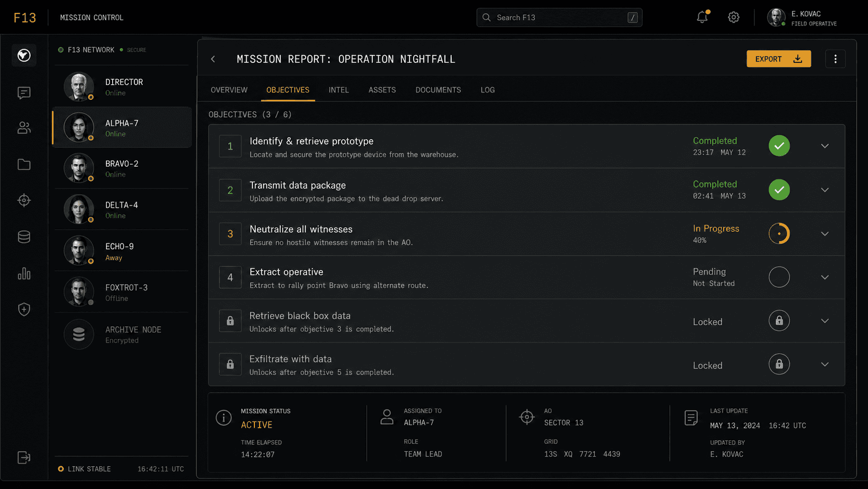Open the database stack icon in sidebar
Image resolution: width=868 pixels, height=489 pixels.
tap(24, 237)
